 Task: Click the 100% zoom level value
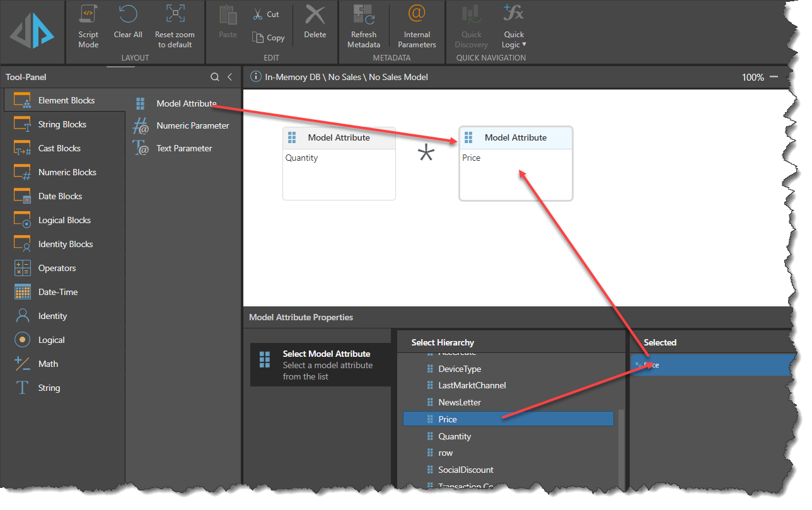click(x=753, y=77)
